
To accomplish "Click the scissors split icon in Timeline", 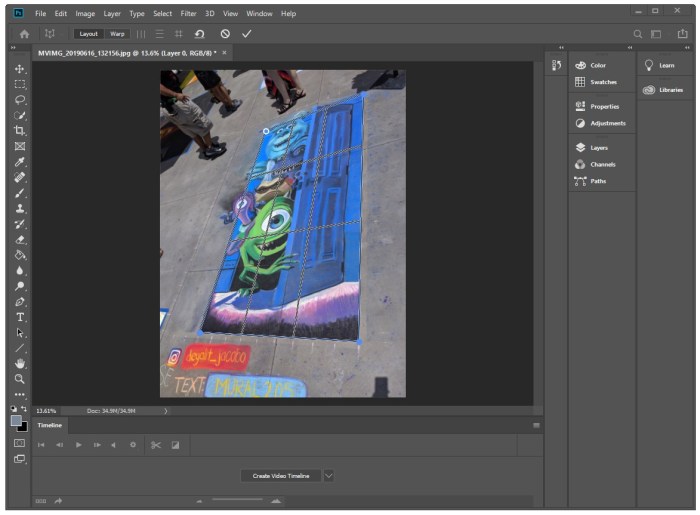I will click(x=156, y=445).
